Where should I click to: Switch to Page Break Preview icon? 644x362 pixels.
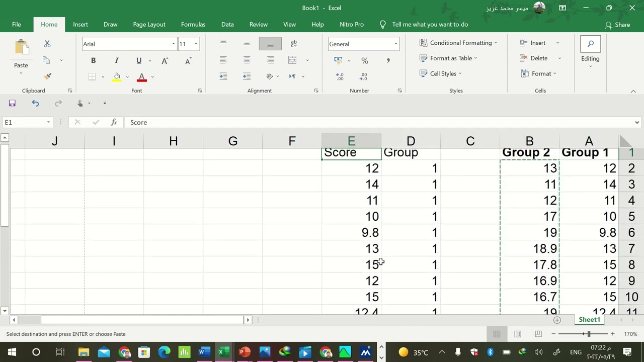click(538, 334)
